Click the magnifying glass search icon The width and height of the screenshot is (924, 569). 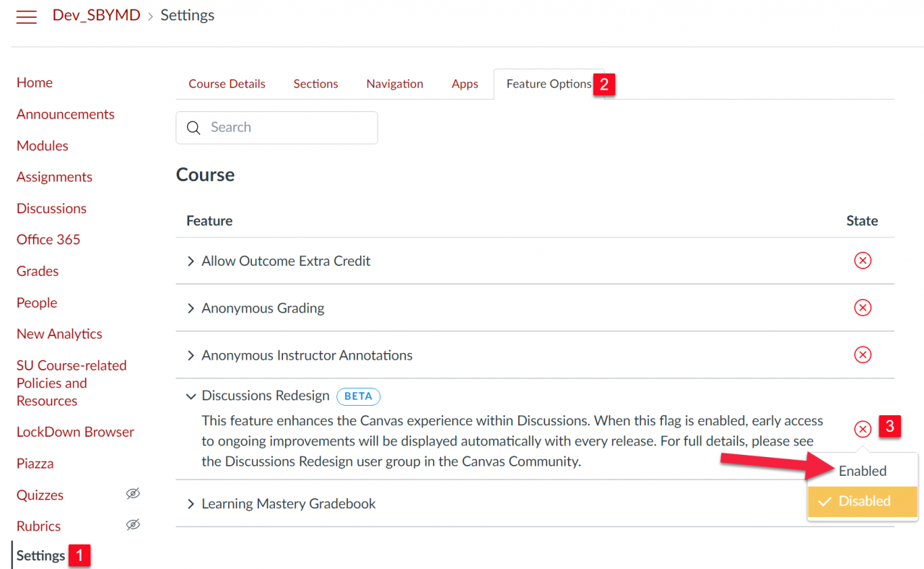click(x=193, y=127)
